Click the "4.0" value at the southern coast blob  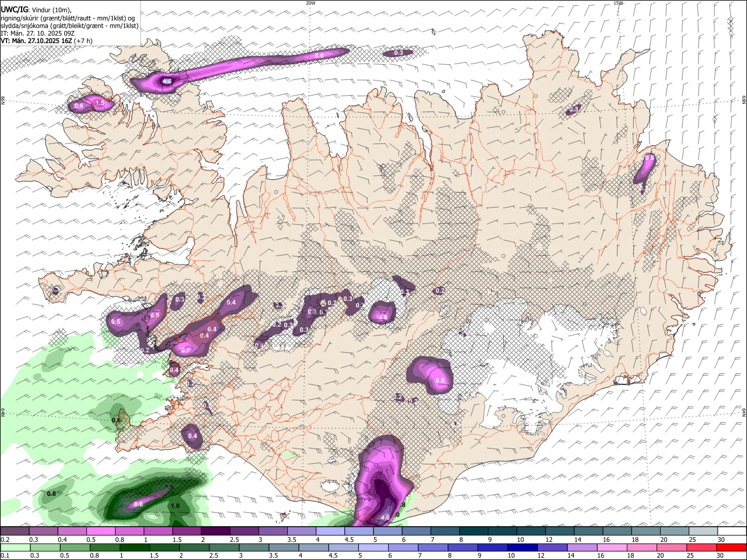(x=385, y=517)
